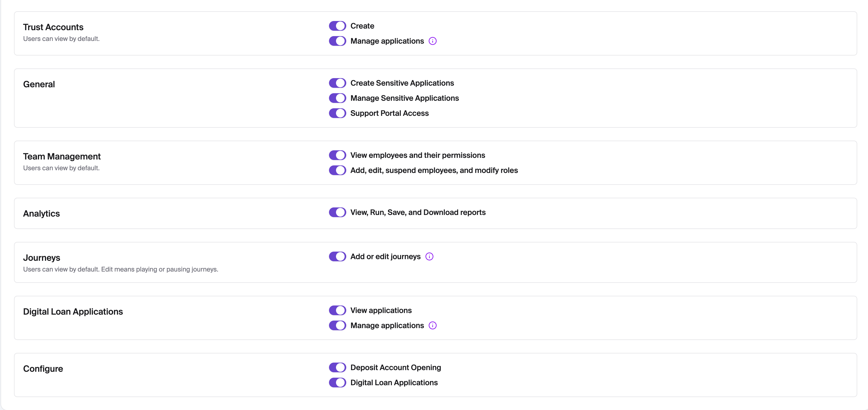Disable View employees and their permissions
The width and height of the screenshot is (868, 410).
pos(337,155)
